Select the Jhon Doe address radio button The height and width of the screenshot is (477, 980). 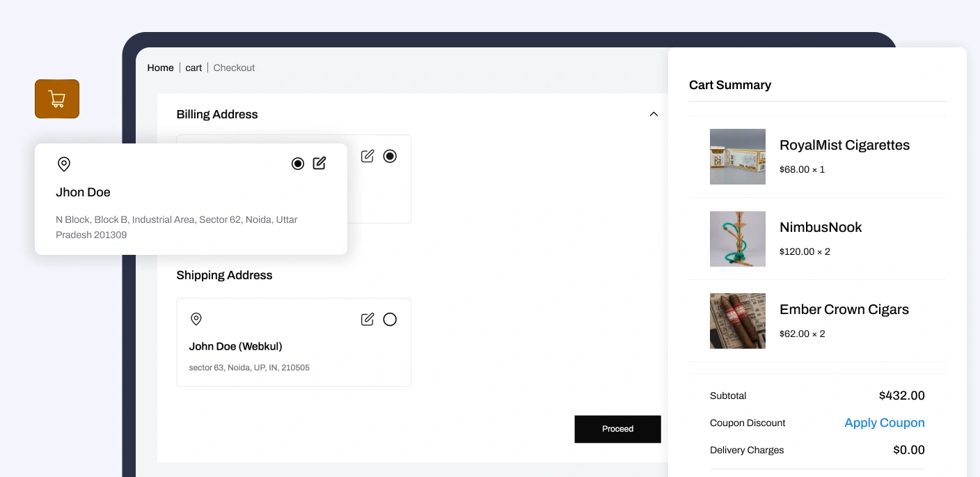click(x=298, y=164)
